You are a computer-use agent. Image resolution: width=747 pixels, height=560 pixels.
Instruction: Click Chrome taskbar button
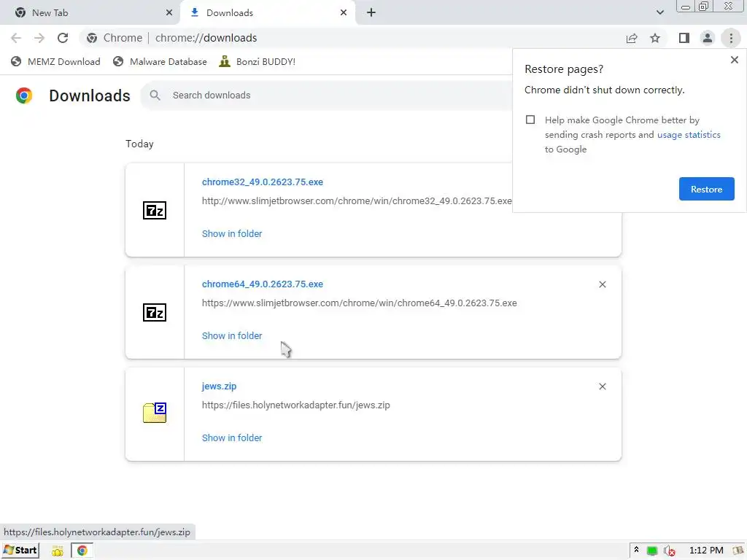tap(82, 551)
